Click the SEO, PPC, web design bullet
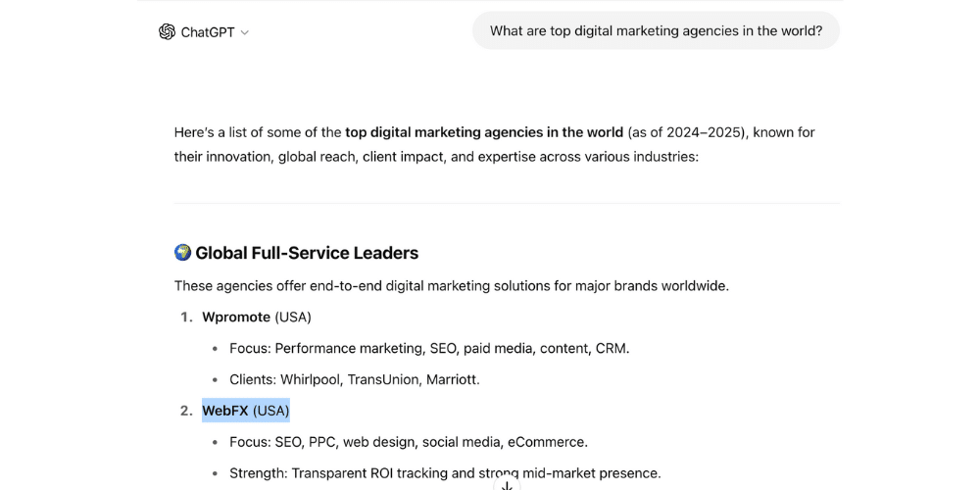Screen dimensions: 980x490 (x=409, y=442)
